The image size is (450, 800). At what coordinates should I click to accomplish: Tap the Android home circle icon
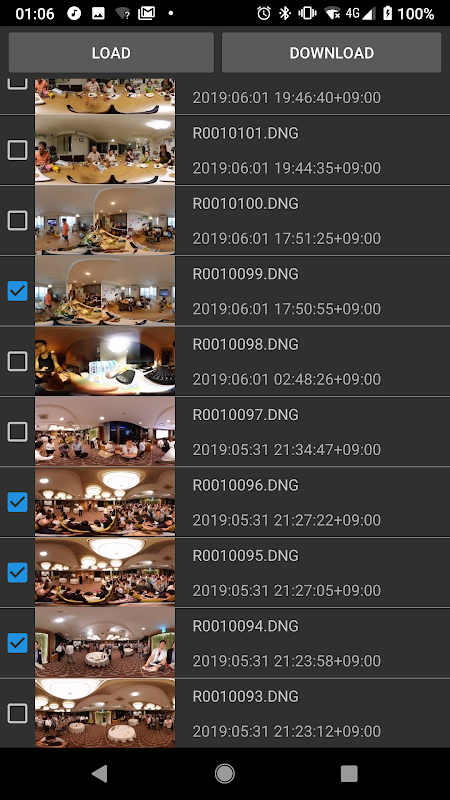point(224,773)
